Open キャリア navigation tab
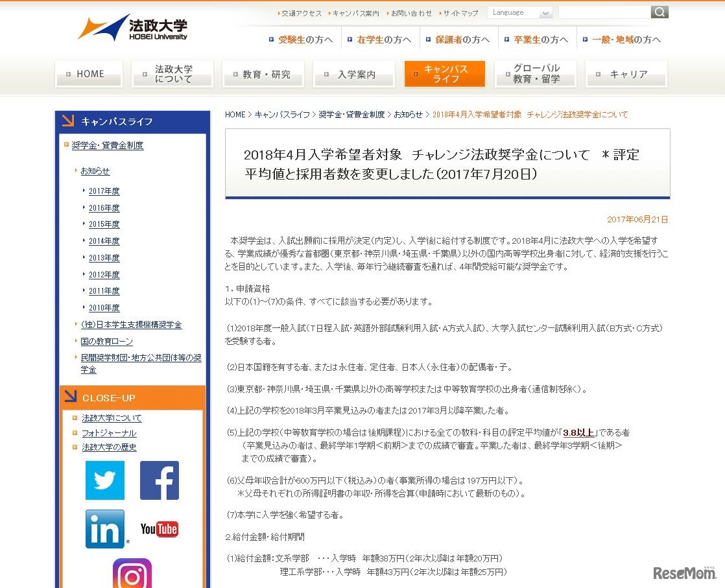 point(626,73)
